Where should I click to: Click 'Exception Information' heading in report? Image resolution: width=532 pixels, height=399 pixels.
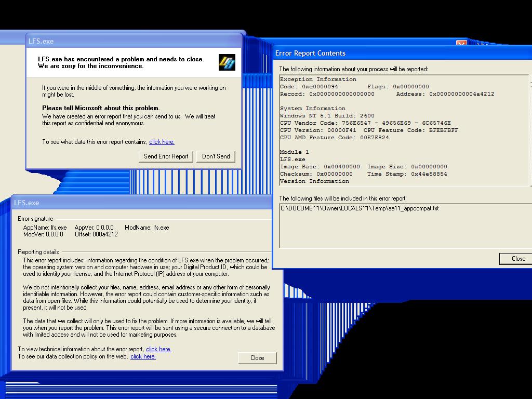[318, 79]
